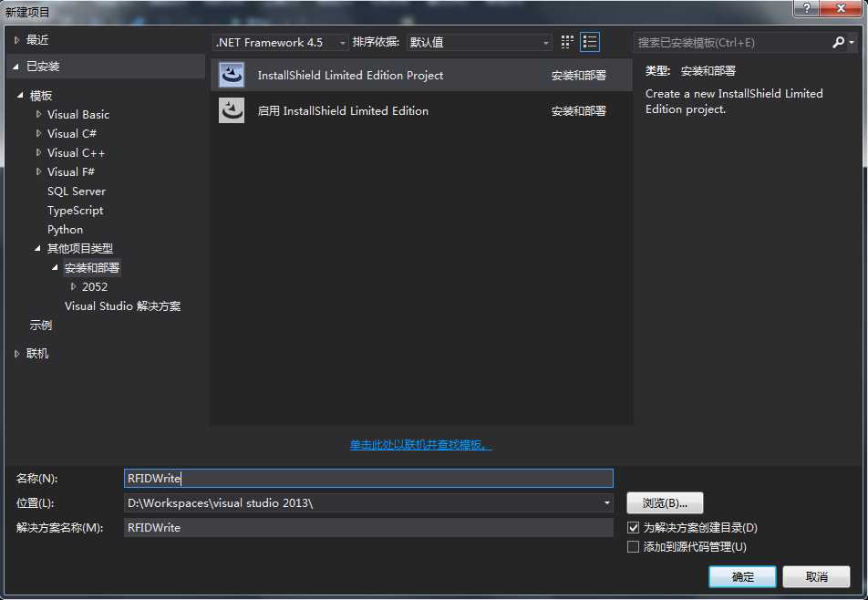Close the 新建项目 dialog
Viewport: 868px width, 600px height.
[841, 8]
